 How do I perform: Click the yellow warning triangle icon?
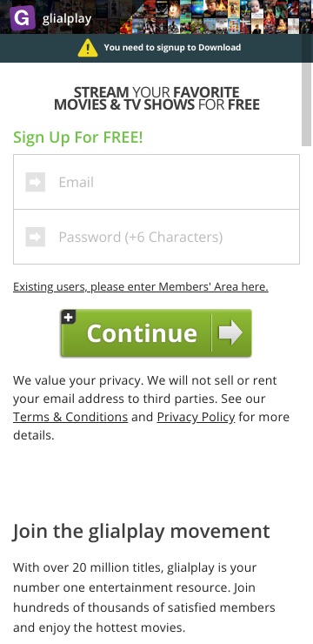88,48
